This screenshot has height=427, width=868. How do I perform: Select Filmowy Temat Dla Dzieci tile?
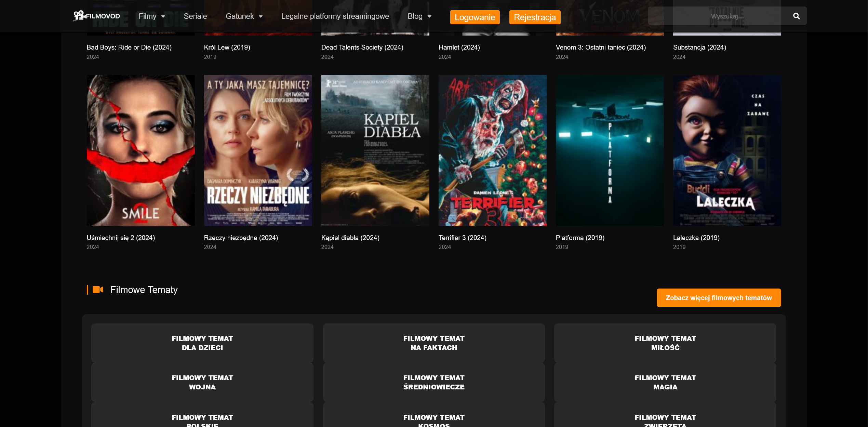point(202,343)
